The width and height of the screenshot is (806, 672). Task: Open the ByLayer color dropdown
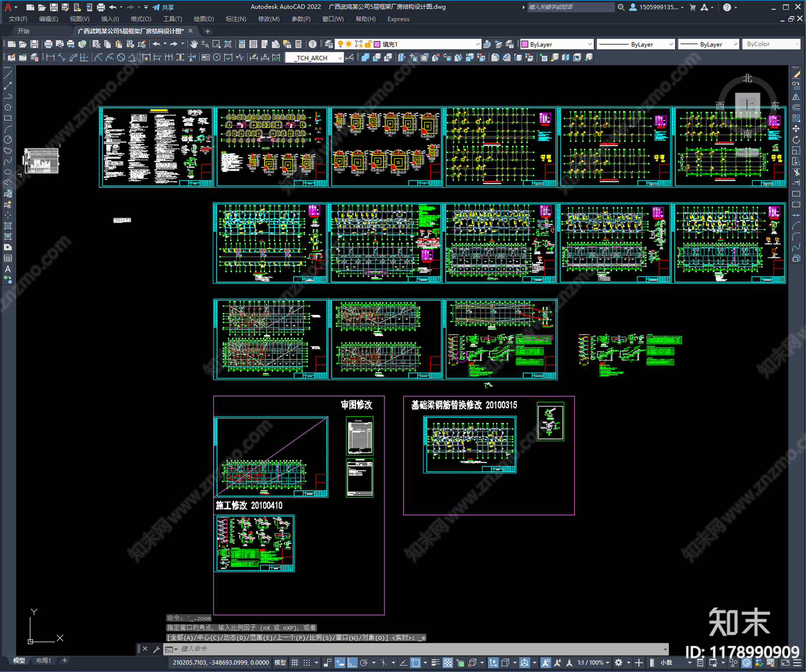[x=557, y=44]
